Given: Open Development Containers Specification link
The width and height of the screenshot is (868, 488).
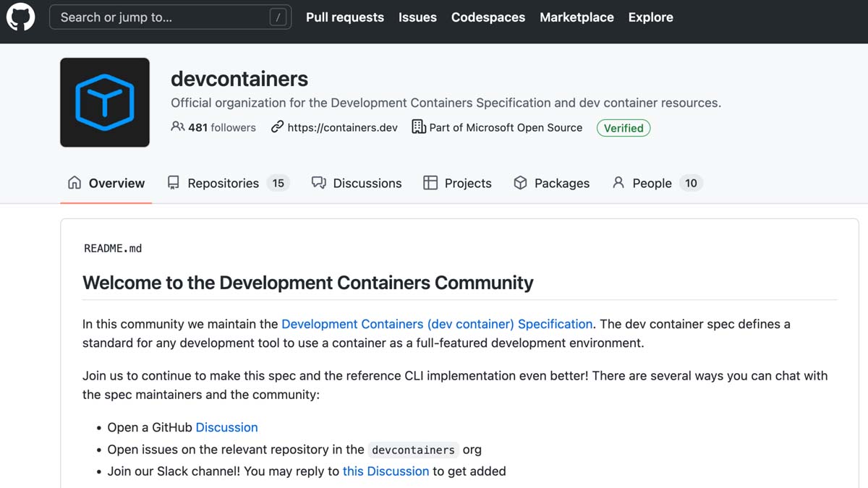Looking at the screenshot, I should [x=437, y=324].
